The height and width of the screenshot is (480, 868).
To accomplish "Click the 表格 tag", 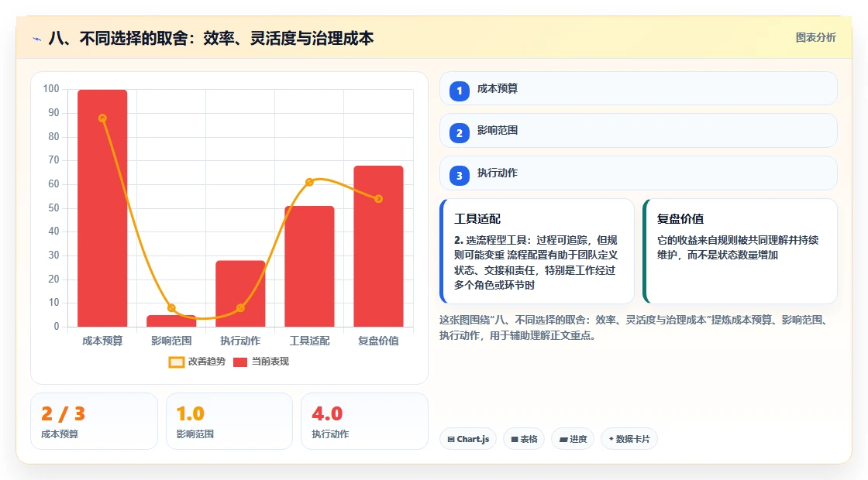I will 524,439.
